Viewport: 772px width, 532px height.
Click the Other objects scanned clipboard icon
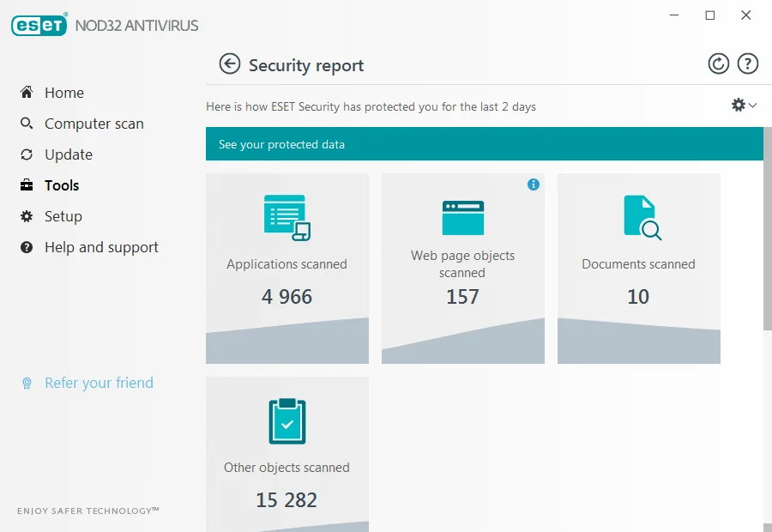coord(286,421)
